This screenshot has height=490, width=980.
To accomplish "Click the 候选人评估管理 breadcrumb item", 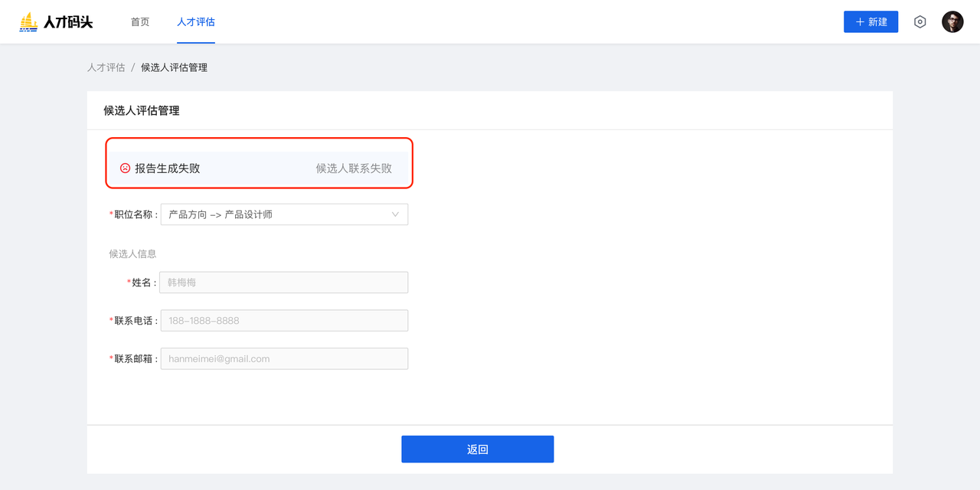I will pyautogui.click(x=174, y=67).
